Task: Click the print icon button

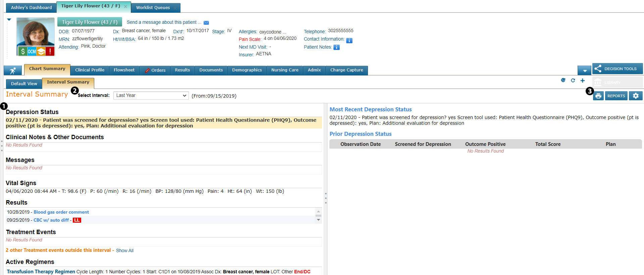Action: [x=598, y=96]
